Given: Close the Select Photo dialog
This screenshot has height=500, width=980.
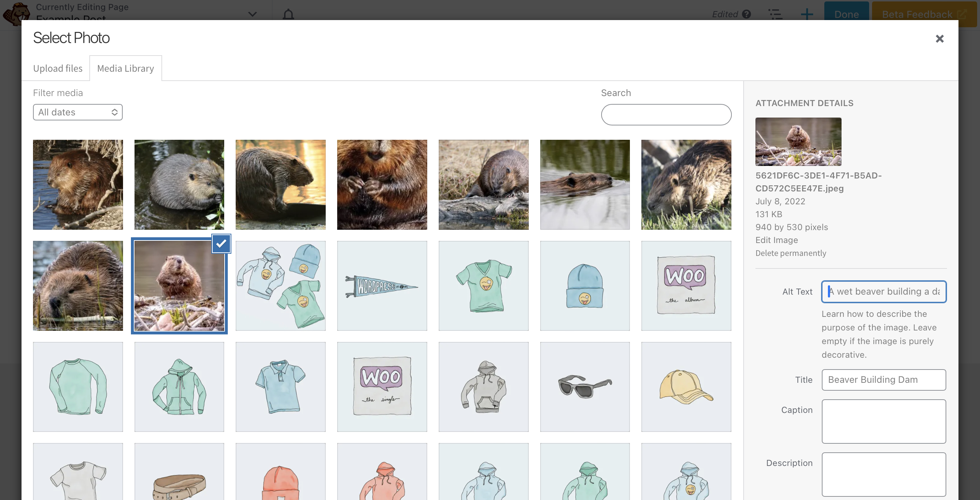Looking at the screenshot, I should pos(939,39).
